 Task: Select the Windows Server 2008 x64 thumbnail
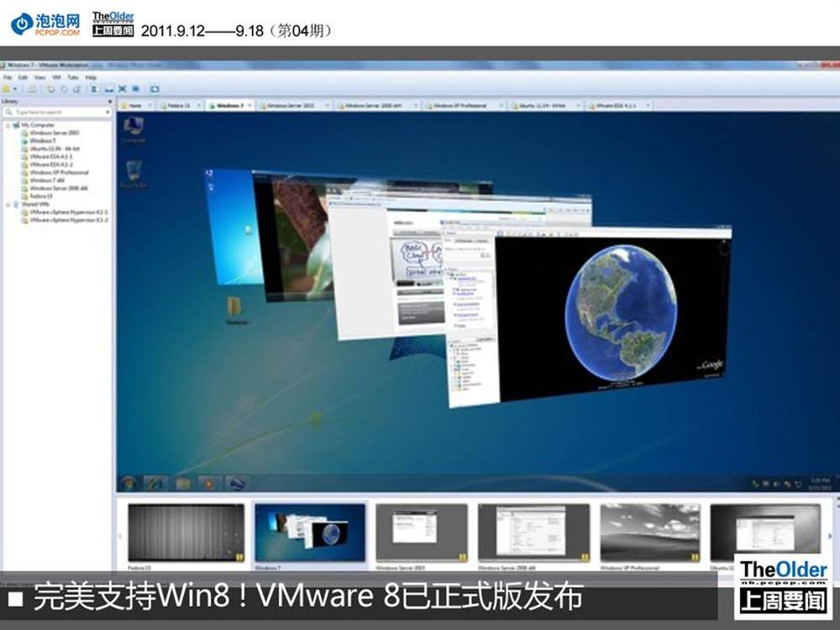tap(533, 533)
